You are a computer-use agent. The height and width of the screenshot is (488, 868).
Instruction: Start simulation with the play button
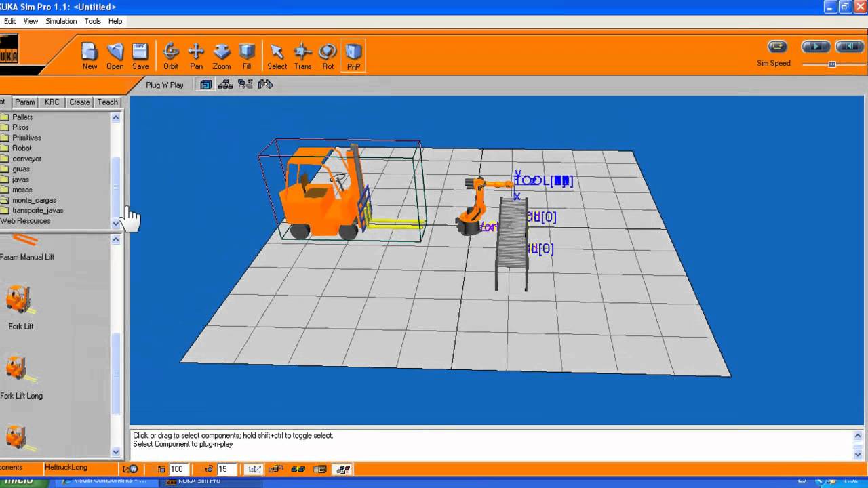(816, 47)
